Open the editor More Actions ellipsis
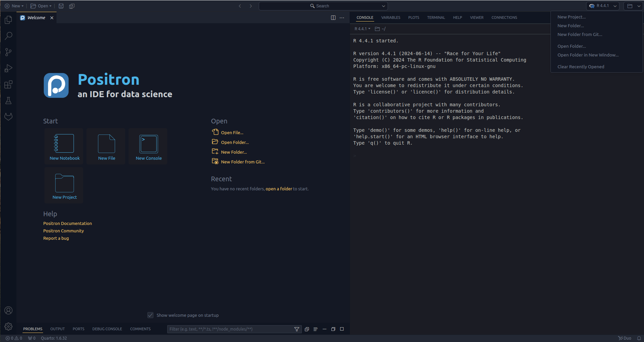Viewport: 644px width, 342px height. click(342, 18)
